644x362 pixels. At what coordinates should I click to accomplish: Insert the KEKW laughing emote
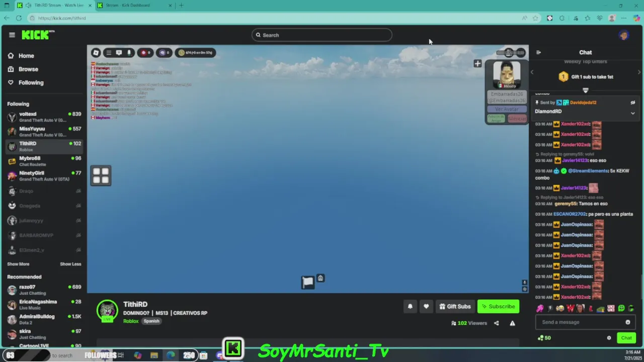(x=560, y=308)
